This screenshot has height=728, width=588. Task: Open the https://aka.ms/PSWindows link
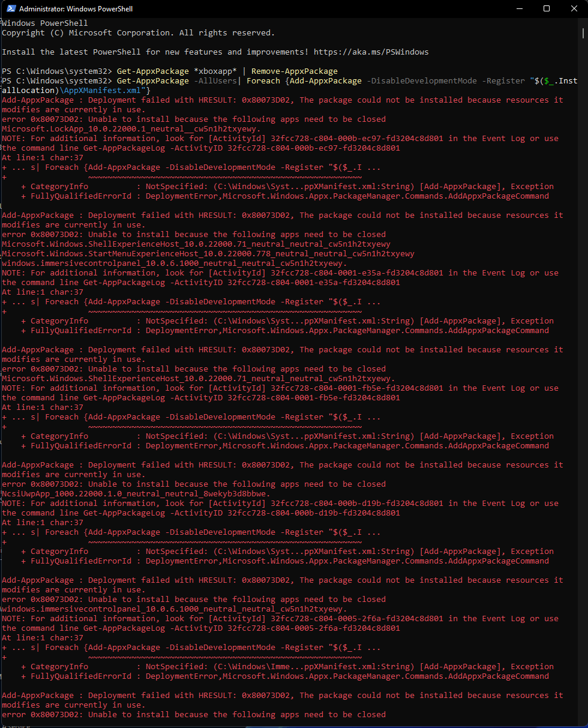(x=371, y=52)
